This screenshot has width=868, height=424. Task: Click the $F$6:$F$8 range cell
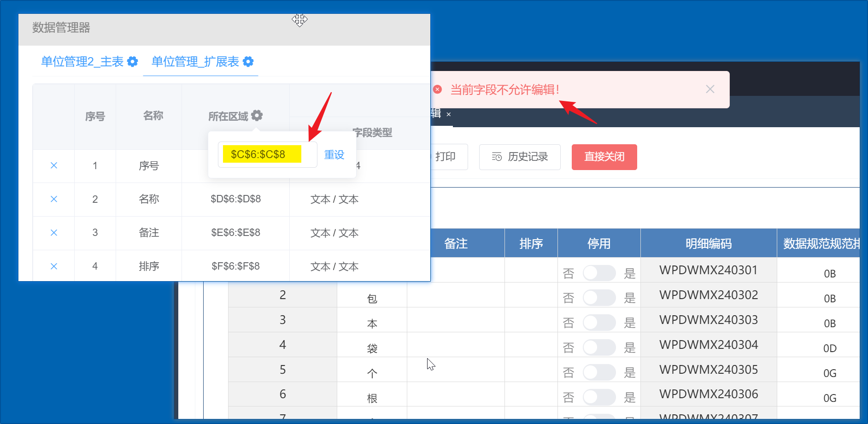tap(235, 266)
